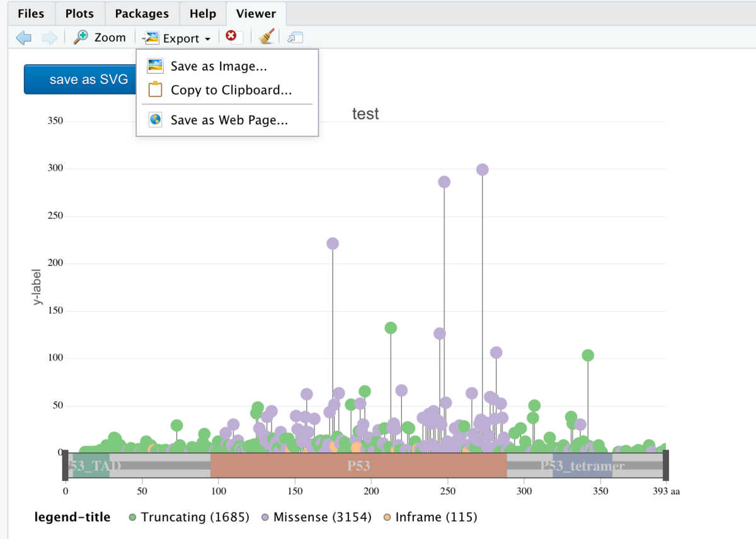
Task: Toggle Truncating series in the legend
Action: (x=189, y=518)
